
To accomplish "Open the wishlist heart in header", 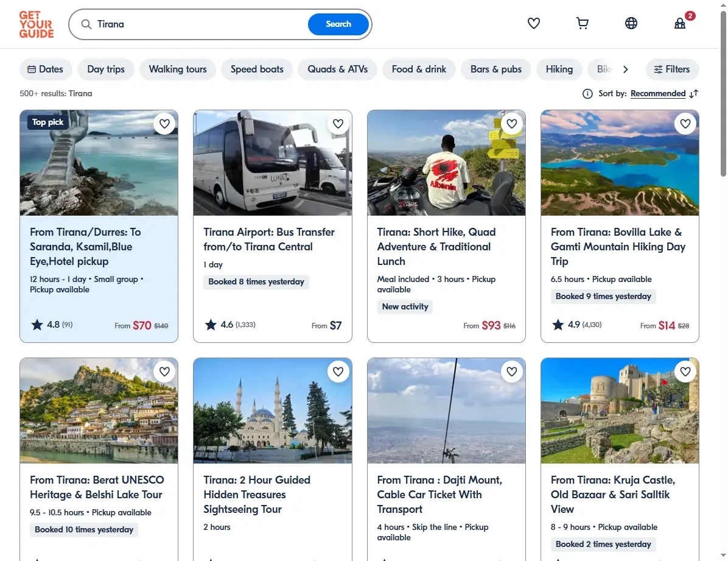I will click(533, 23).
